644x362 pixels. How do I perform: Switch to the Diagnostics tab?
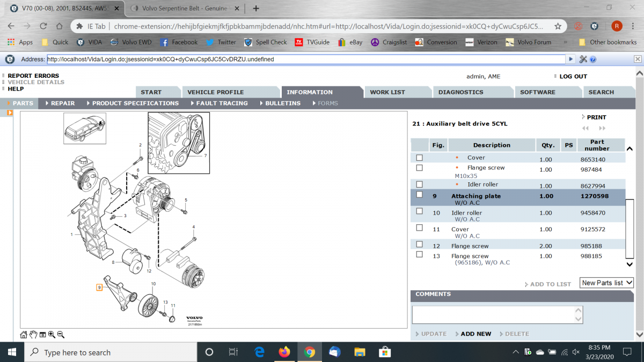460,92
